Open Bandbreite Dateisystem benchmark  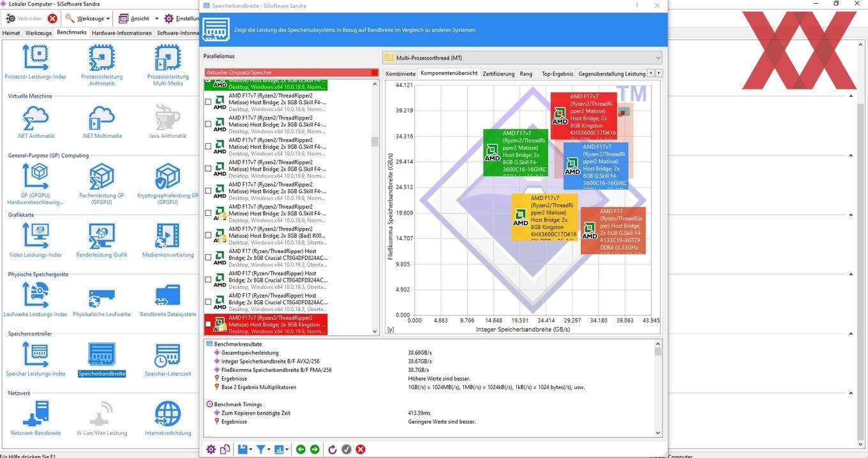168,300
